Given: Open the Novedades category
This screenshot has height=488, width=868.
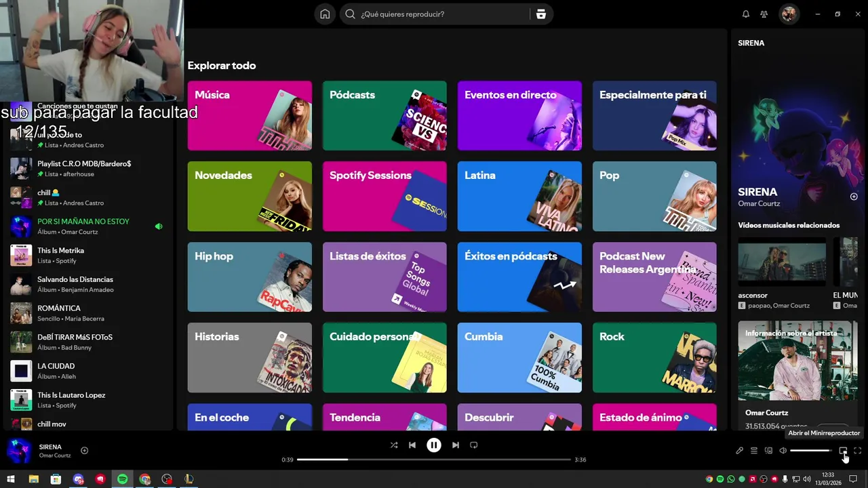Looking at the screenshot, I should coord(250,197).
